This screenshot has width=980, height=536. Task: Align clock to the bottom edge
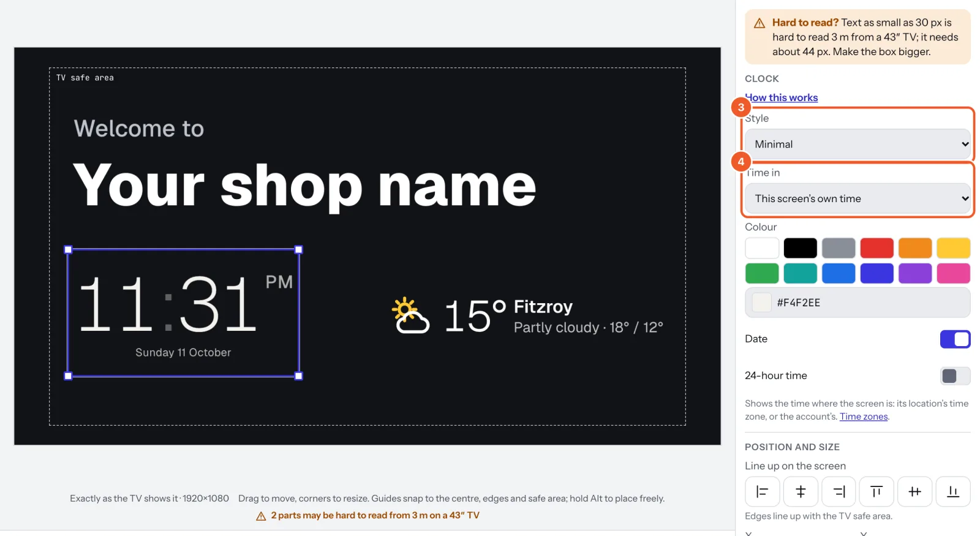click(953, 491)
